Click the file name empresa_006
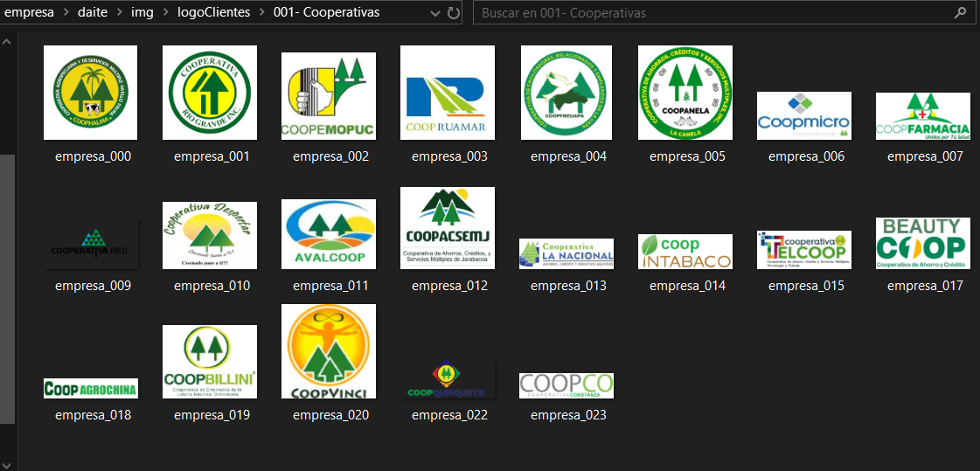The height and width of the screenshot is (471, 980). [x=807, y=156]
